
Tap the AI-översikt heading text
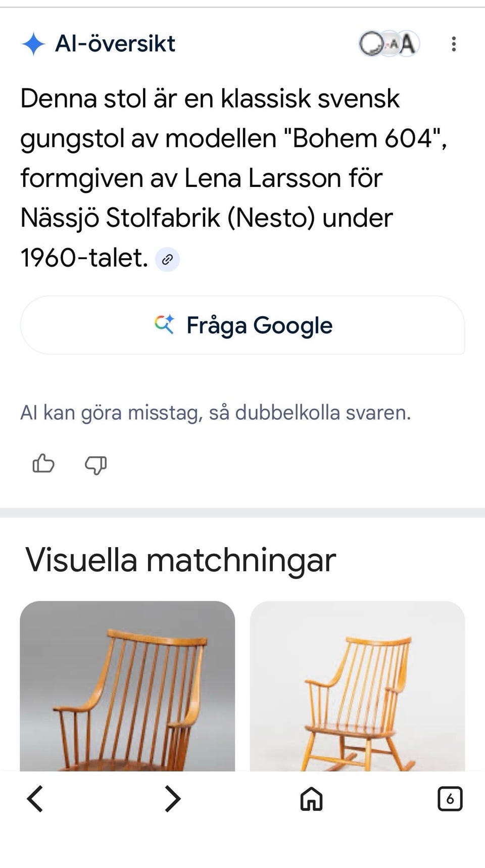pyautogui.click(x=115, y=44)
